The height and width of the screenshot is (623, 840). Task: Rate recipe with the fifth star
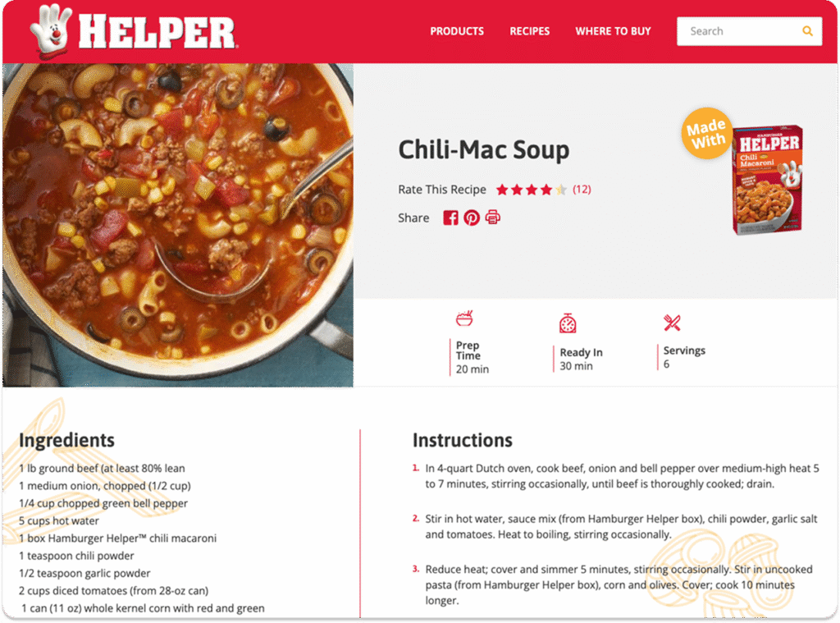click(x=561, y=190)
